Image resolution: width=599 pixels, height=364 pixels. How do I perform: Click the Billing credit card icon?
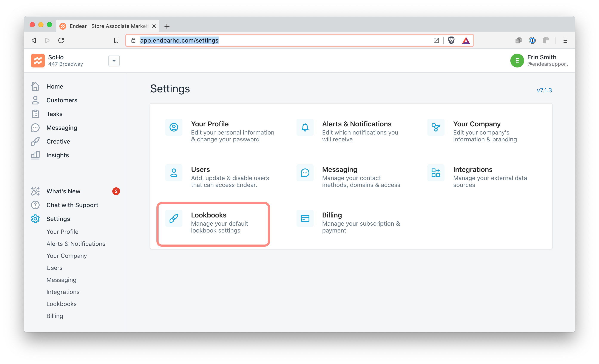tap(305, 218)
